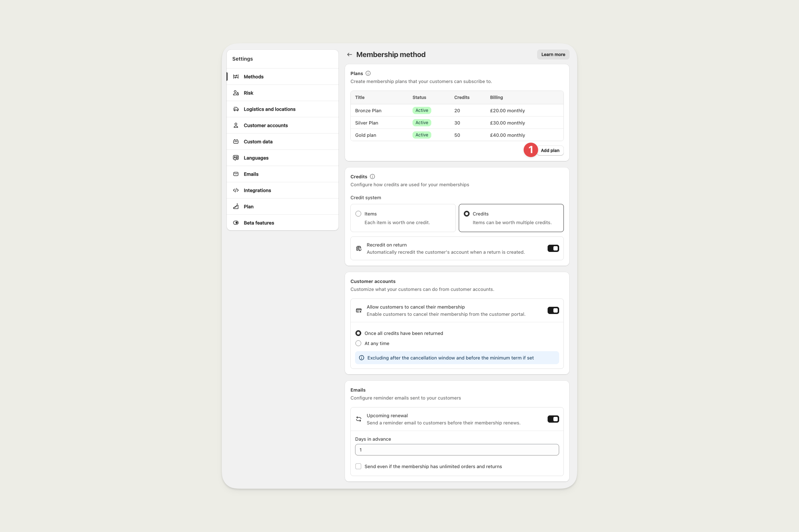
Task: Click the Beta features eye icon
Action: [236, 223]
